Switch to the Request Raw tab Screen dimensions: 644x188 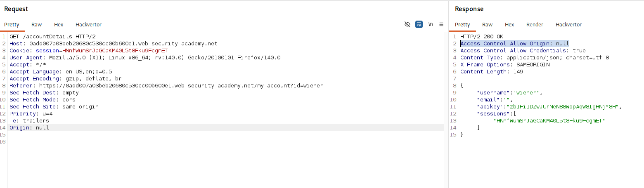tap(36, 24)
